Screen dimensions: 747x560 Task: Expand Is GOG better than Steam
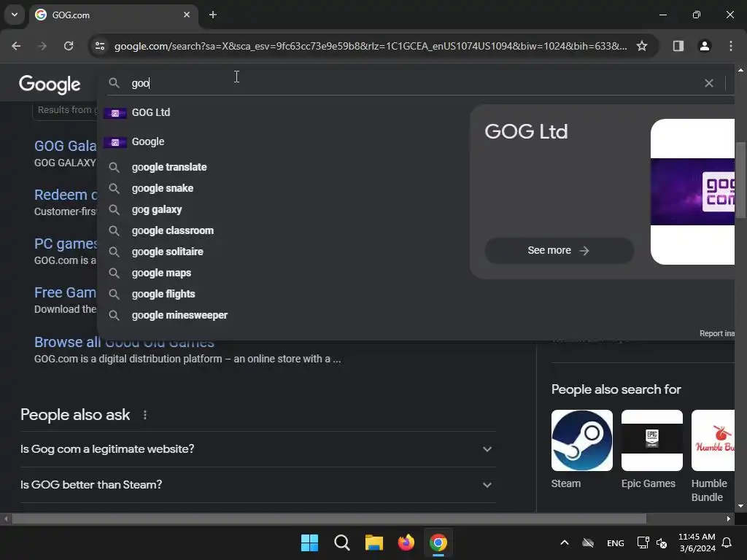click(x=258, y=485)
